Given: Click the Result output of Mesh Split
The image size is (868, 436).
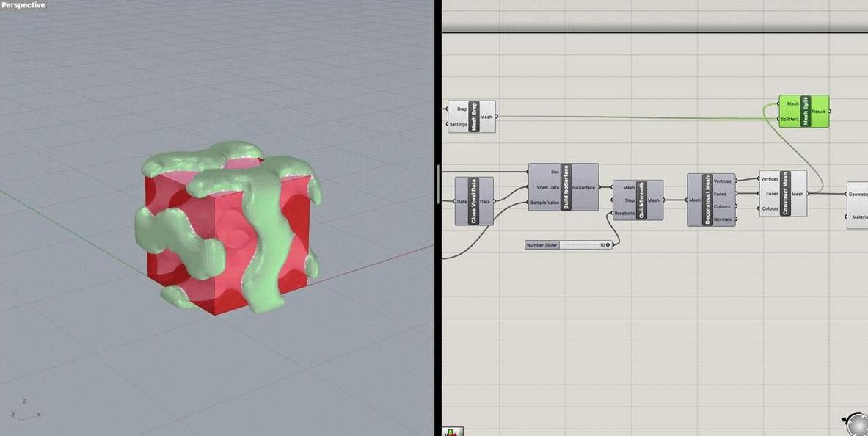Looking at the screenshot, I should pyautogui.click(x=819, y=112).
